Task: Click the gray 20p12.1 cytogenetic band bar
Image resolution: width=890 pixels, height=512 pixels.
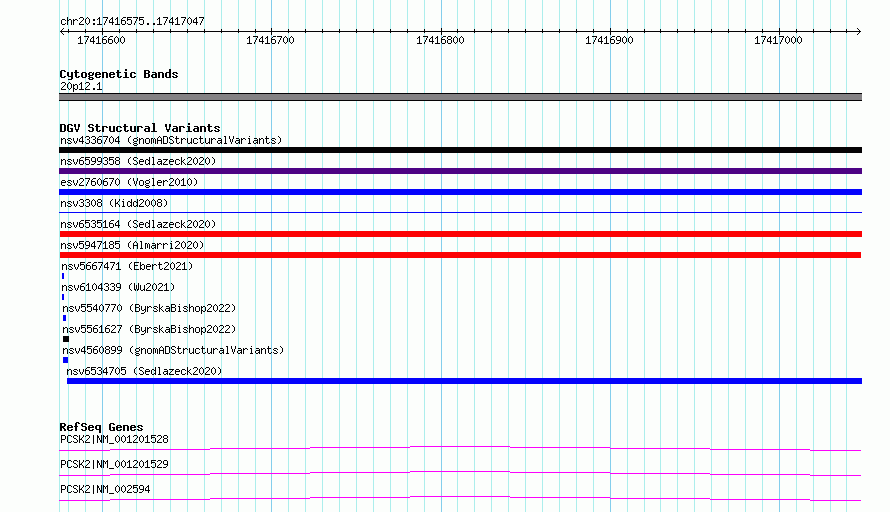Action: click(x=460, y=97)
